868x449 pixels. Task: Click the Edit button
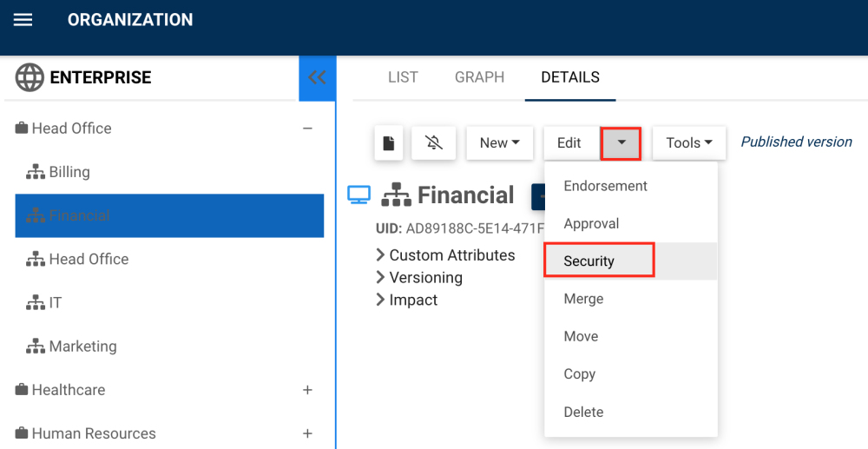click(569, 143)
